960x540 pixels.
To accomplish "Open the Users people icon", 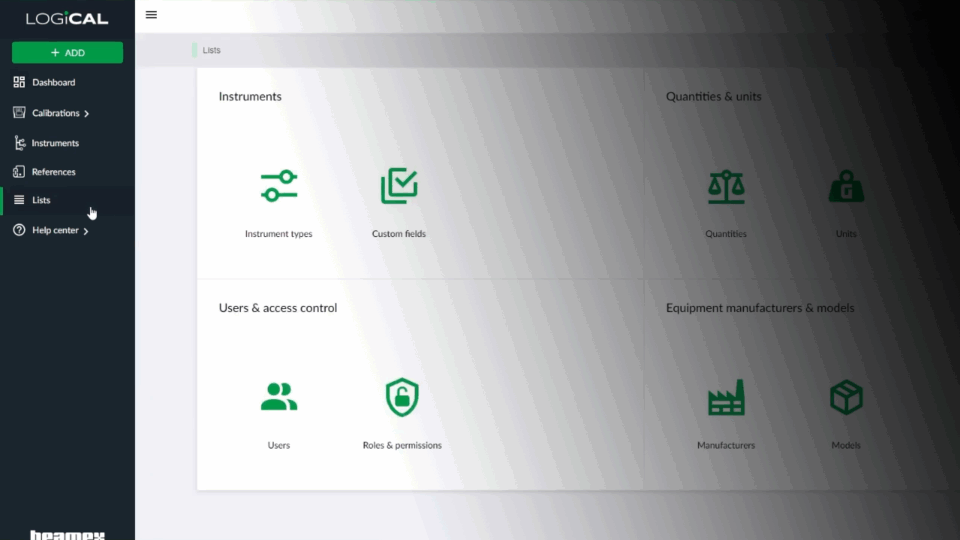I will [x=279, y=397].
